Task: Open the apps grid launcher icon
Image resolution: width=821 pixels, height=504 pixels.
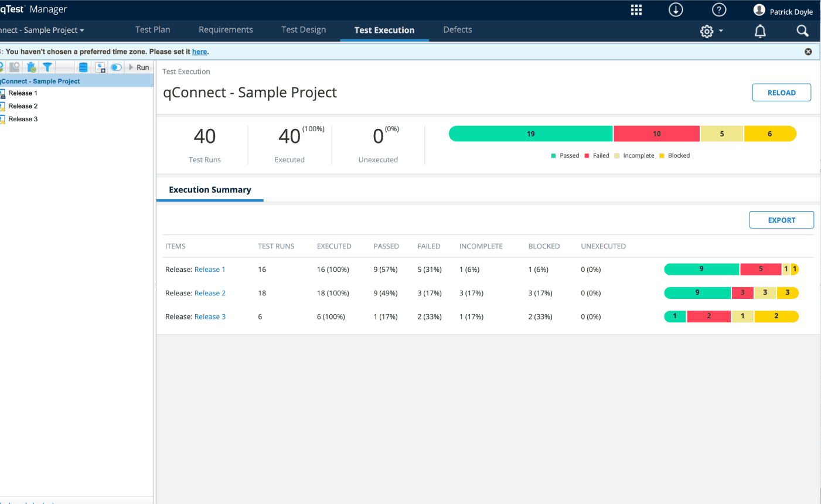Action: pyautogui.click(x=636, y=10)
